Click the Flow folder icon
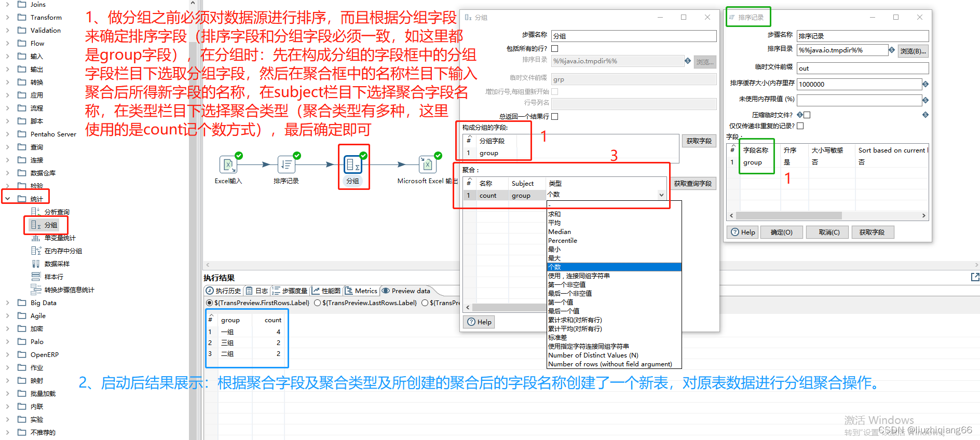The height and width of the screenshot is (440, 980). 22,43
